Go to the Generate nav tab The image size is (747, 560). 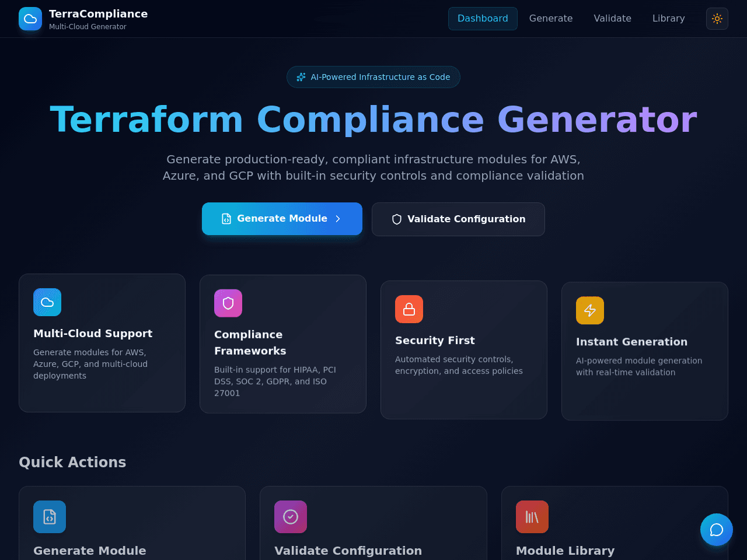(551, 19)
